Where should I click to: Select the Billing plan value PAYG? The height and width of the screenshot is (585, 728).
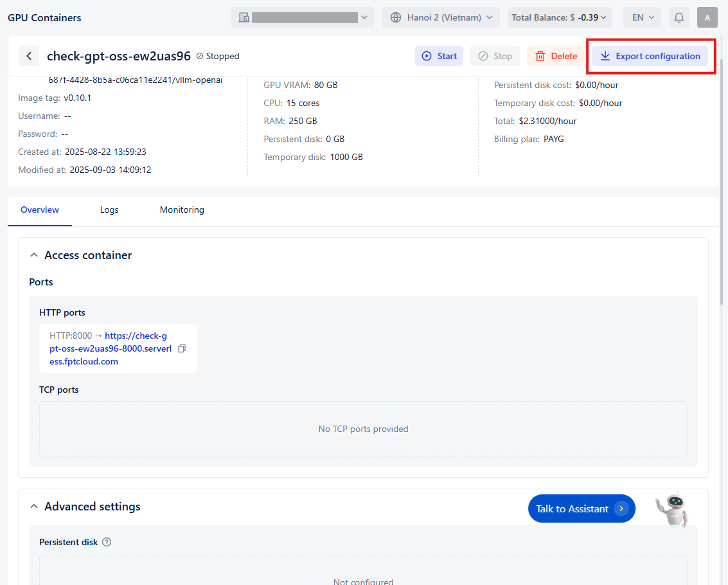point(554,139)
